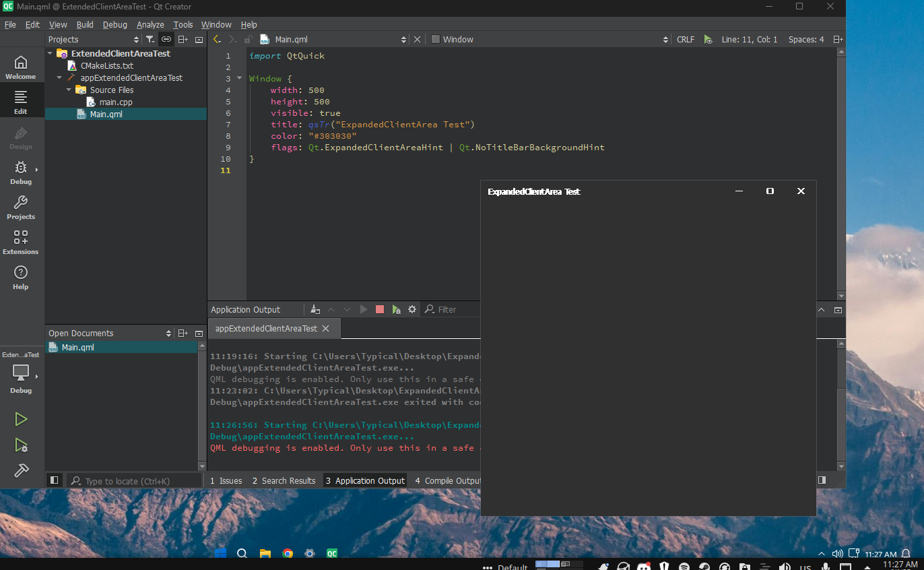Open the Extensions mode
Screen dimensions: 924x570
pyautogui.click(x=21, y=243)
